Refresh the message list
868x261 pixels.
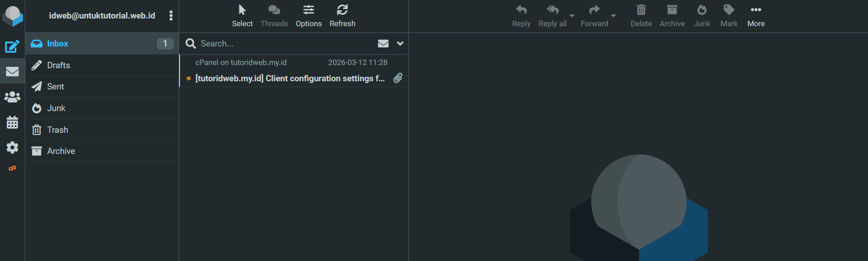pos(342,16)
